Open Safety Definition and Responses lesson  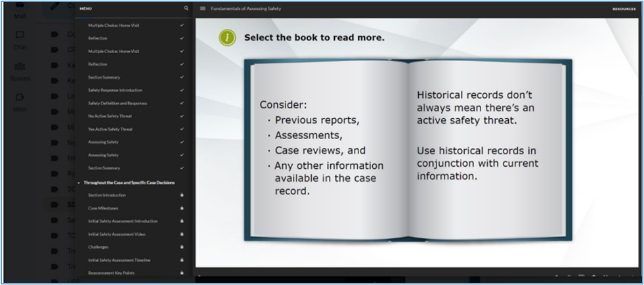[117, 103]
